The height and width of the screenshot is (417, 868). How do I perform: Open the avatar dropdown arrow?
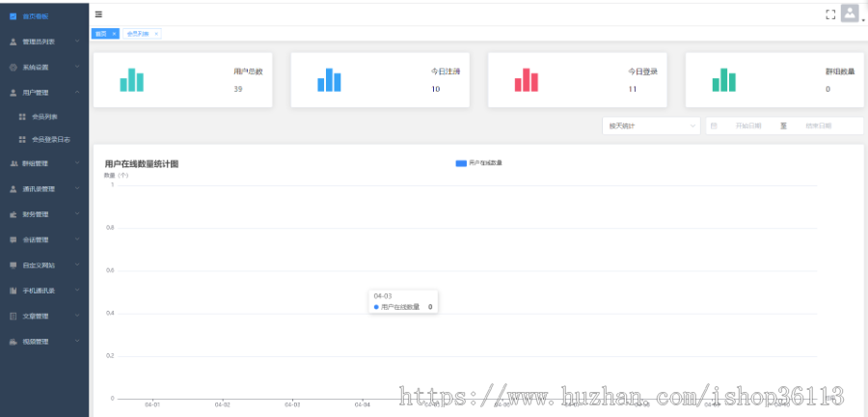pyautogui.click(x=863, y=20)
